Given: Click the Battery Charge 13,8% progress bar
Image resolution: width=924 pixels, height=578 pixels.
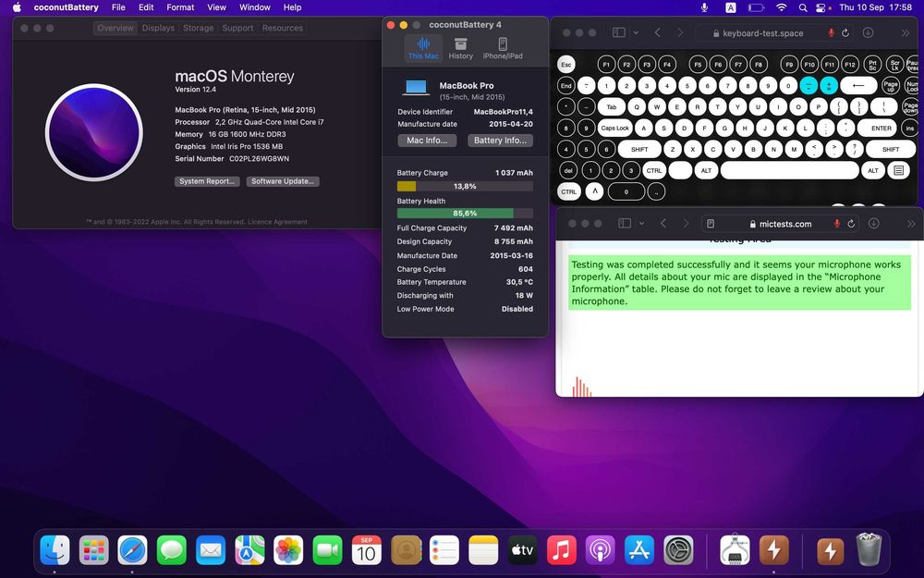Looking at the screenshot, I should pyautogui.click(x=465, y=187).
